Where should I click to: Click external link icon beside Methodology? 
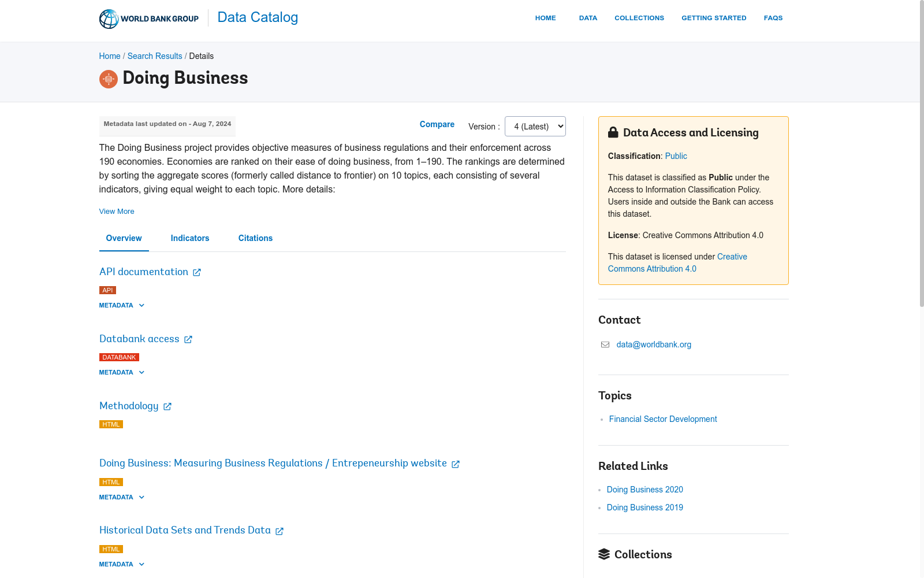click(x=167, y=406)
